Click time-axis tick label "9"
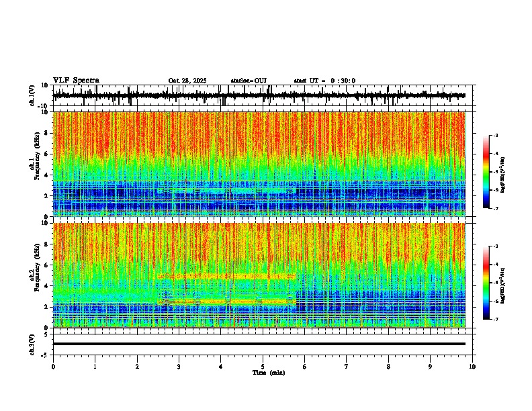Image resolution: width=532 pixels, height=411 pixels. [x=430, y=367]
